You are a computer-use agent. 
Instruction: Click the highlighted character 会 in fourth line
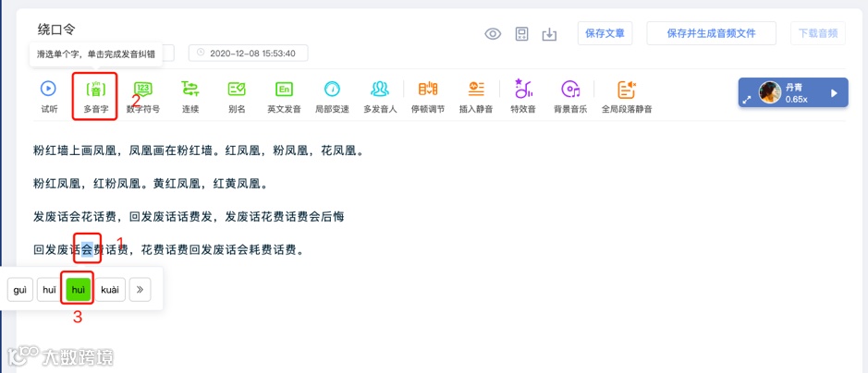(x=88, y=250)
